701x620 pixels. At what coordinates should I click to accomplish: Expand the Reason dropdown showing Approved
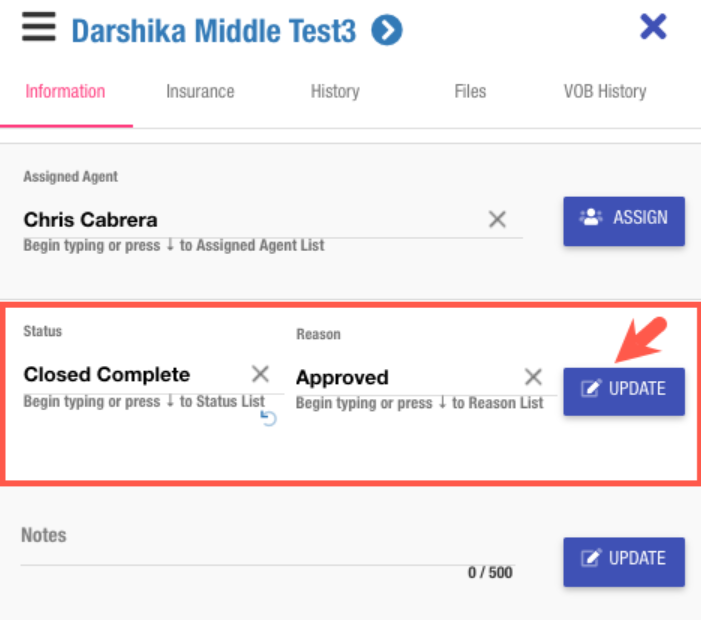pos(400,378)
